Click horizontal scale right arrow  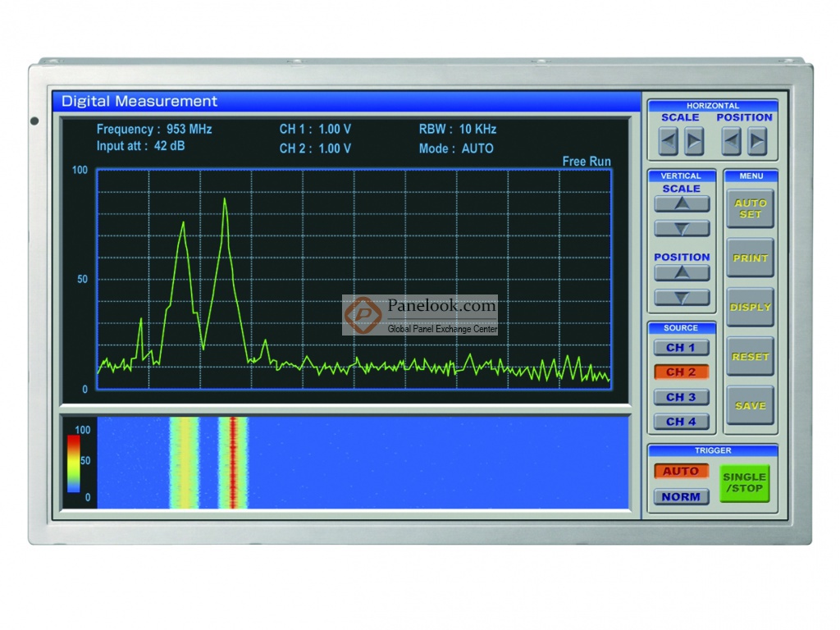click(x=694, y=142)
